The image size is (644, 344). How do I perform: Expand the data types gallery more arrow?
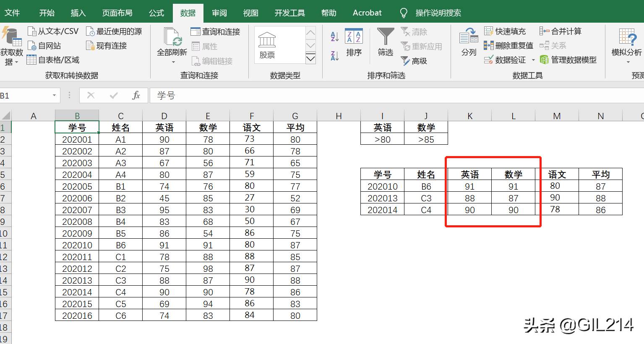coord(310,59)
